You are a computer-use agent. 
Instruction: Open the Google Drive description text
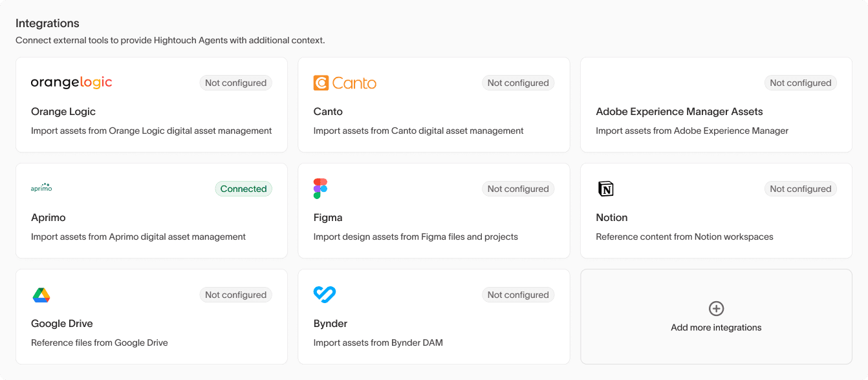pyautogui.click(x=100, y=343)
